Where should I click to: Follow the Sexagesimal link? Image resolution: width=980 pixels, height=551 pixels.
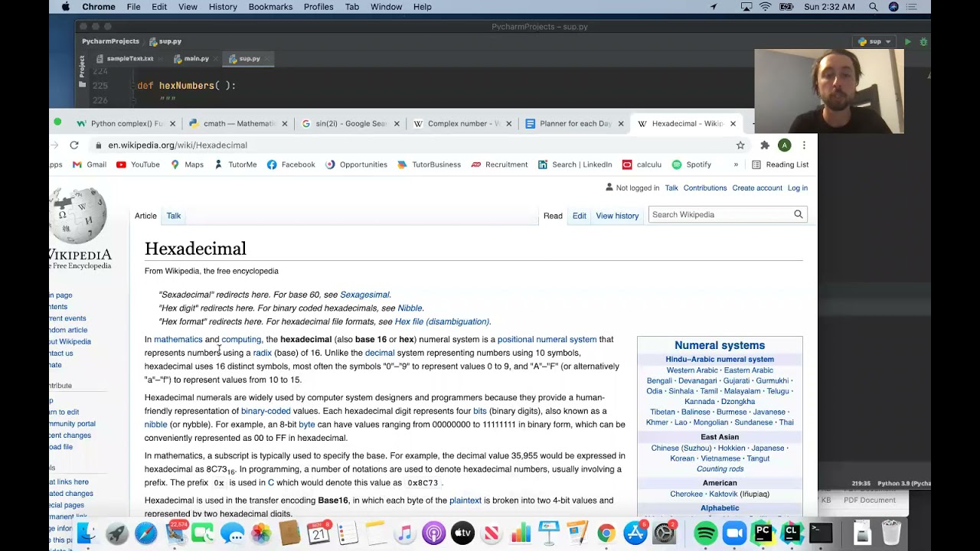(x=364, y=295)
